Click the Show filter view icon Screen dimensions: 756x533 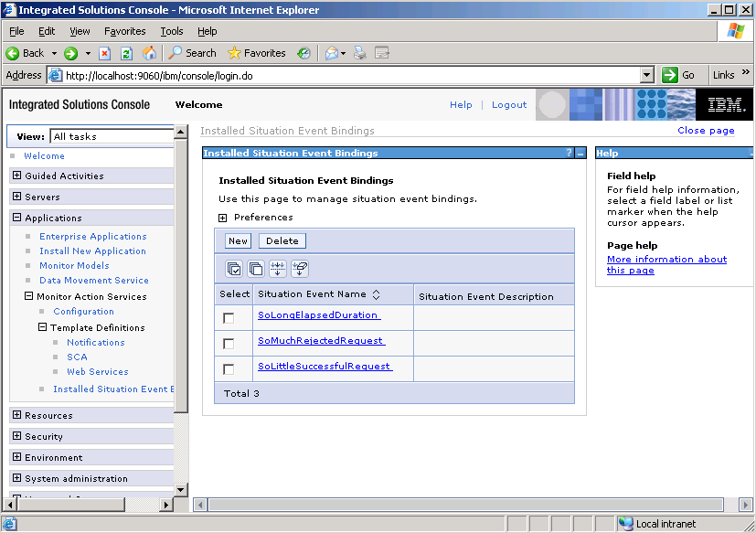click(x=278, y=269)
